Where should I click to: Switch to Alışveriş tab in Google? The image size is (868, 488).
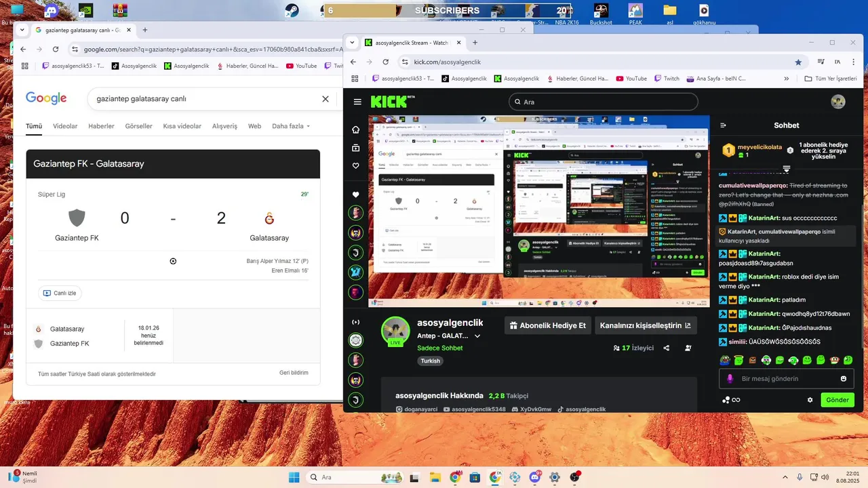coord(224,126)
